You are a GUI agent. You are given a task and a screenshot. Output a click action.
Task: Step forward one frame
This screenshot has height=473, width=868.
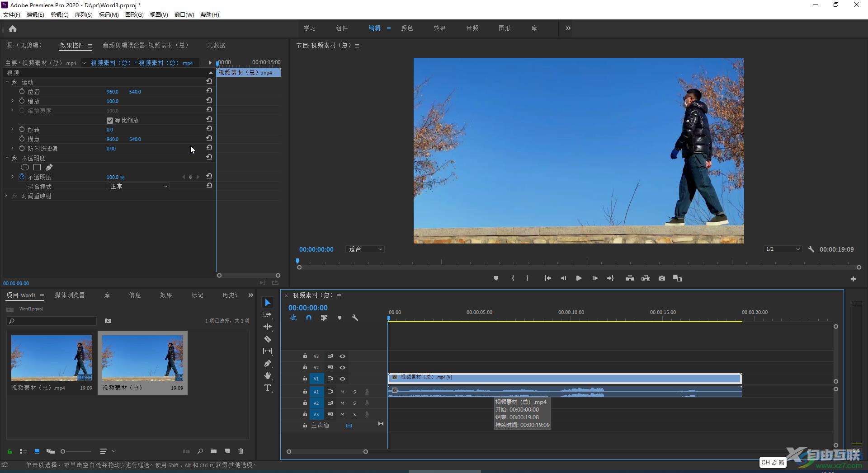(x=595, y=278)
